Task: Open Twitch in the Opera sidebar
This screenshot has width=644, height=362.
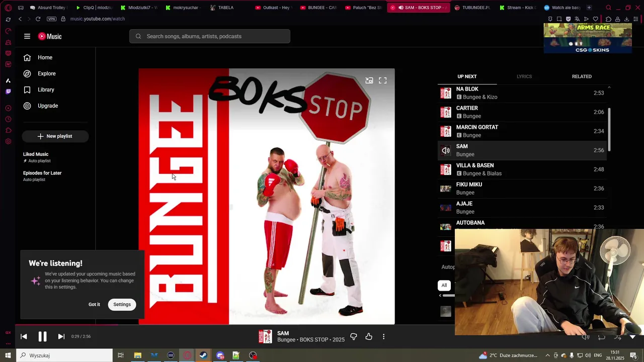Action: click(x=8, y=92)
